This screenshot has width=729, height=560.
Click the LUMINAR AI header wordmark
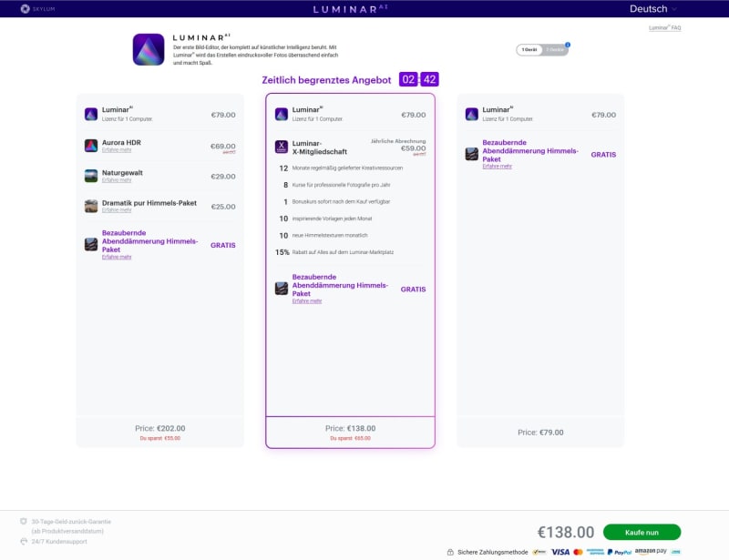coord(351,9)
